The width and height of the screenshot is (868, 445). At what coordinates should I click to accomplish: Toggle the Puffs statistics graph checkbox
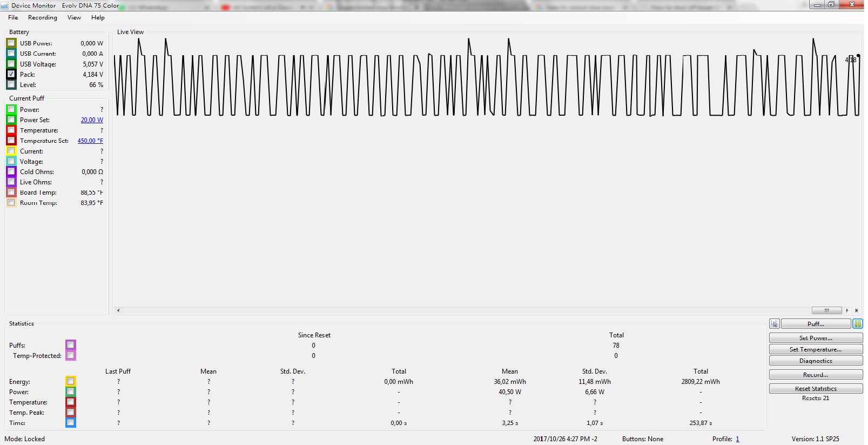click(71, 345)
